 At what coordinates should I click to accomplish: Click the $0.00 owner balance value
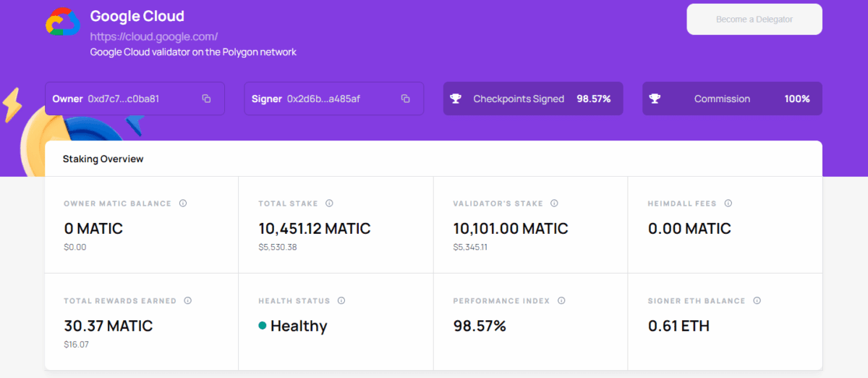(x=75, y=247)
